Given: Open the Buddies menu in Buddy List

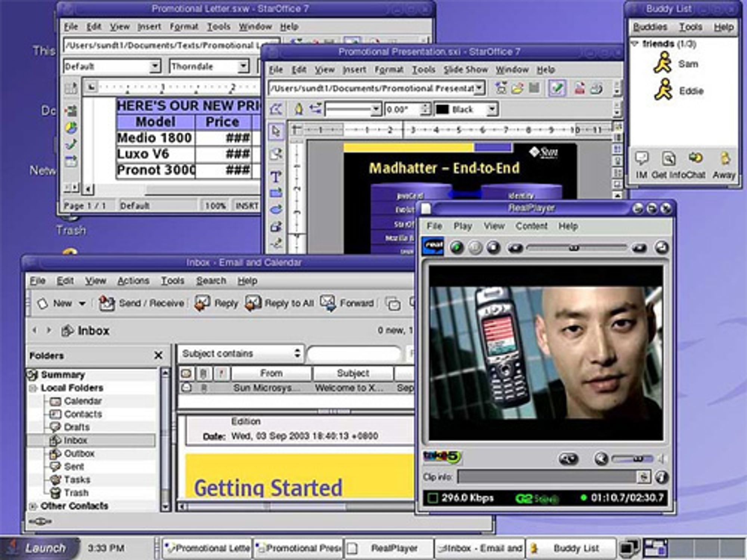Looking at the screenshot, I should click(x=650, y=27).
